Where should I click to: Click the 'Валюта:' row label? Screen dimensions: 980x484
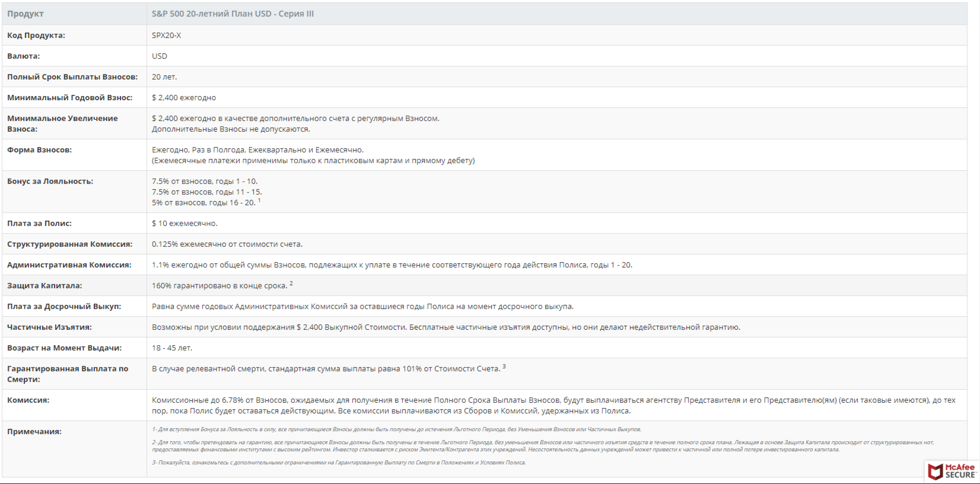coord(23,56)
